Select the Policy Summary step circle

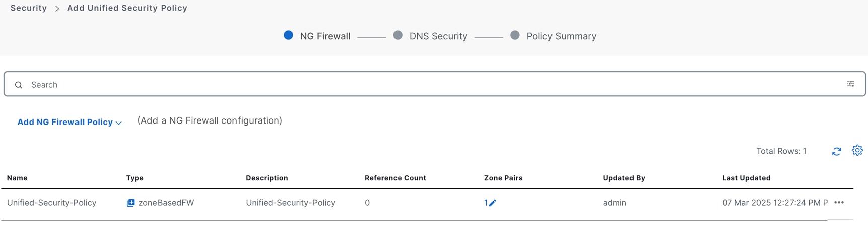[515, 35]
